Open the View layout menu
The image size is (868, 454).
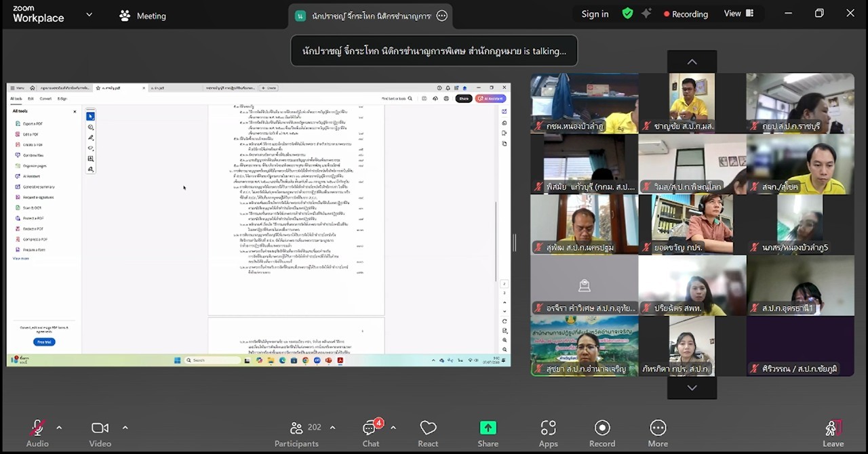(738, 14)
